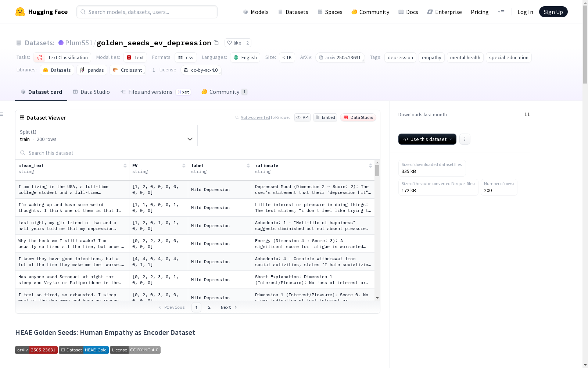Click the Sign Up button

coord(553,12)
